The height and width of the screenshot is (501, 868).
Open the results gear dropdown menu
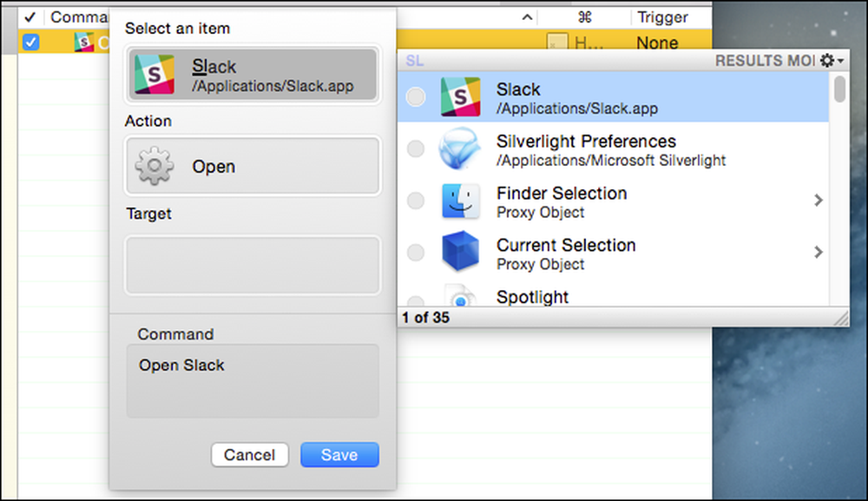832,60
